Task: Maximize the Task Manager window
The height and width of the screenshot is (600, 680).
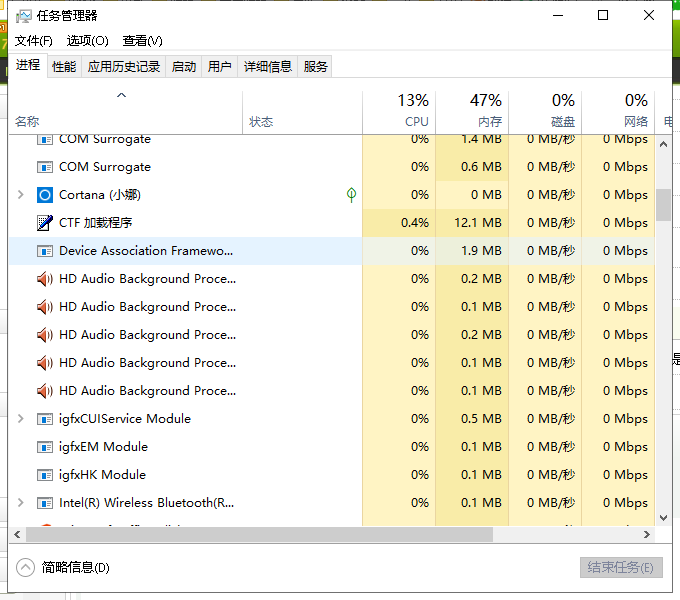Action: tap(603, 16)
